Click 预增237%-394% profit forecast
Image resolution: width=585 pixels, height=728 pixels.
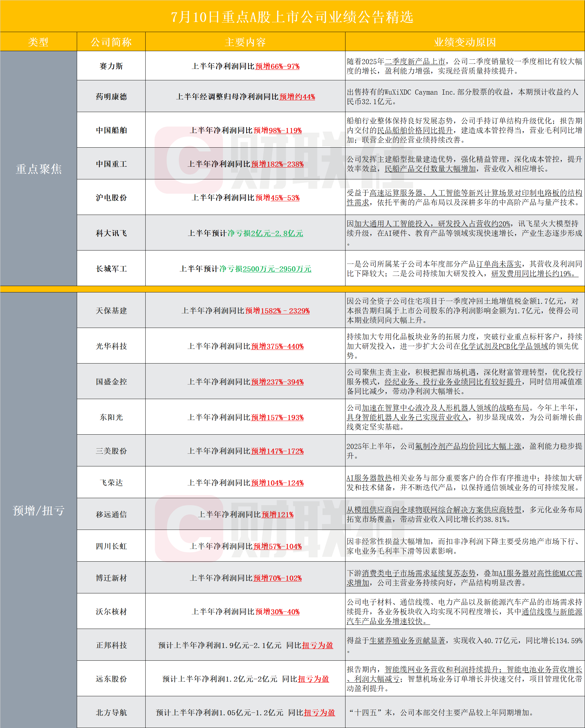277,382
